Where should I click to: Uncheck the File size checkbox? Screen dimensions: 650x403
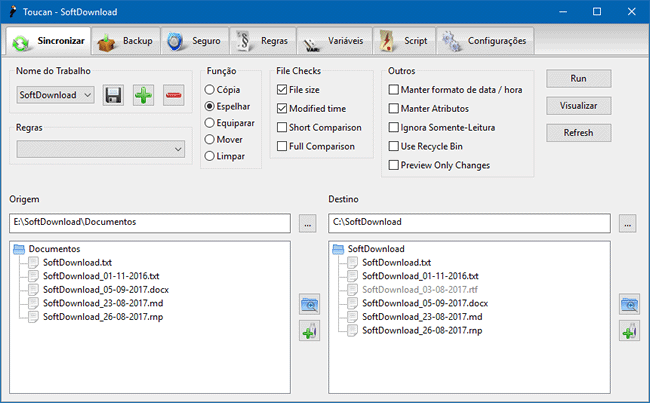(283, 89)
